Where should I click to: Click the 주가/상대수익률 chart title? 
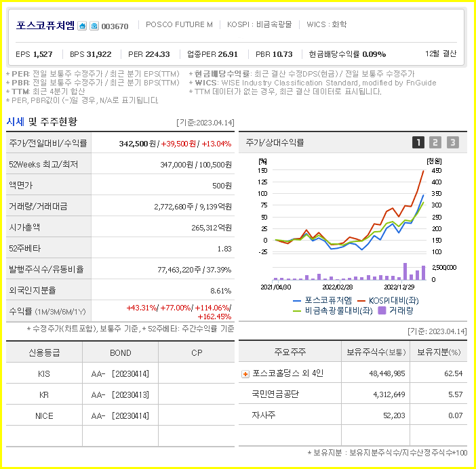[x=275, y=142]
